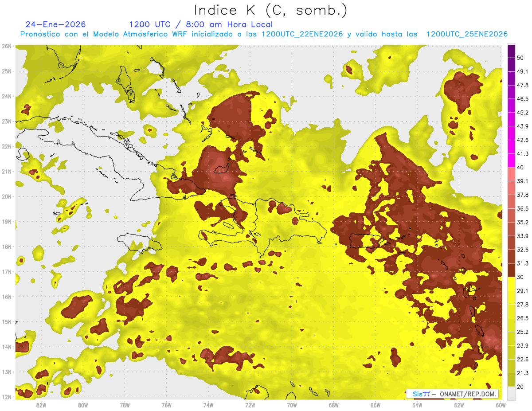Click the "1200 UTC / 8:00 am Hora Local" text
This screenshot has height=411, width=532.
(201, 24)
